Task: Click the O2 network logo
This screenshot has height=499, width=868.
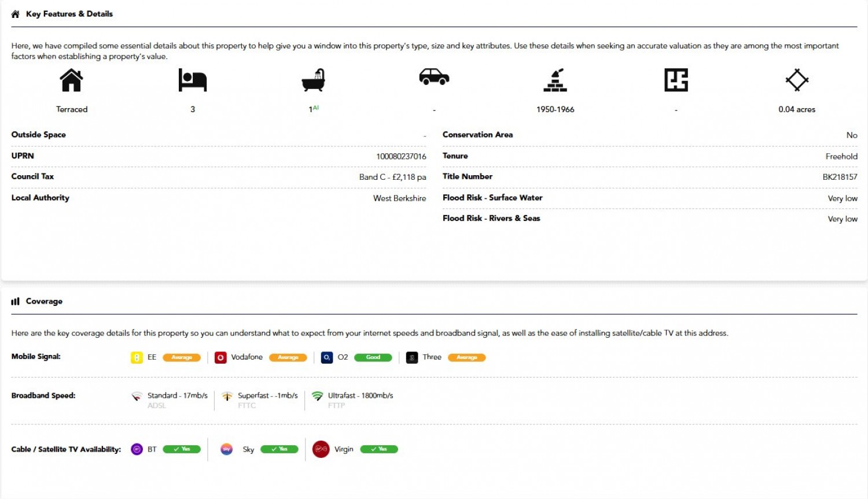Action: pos(327,358)
